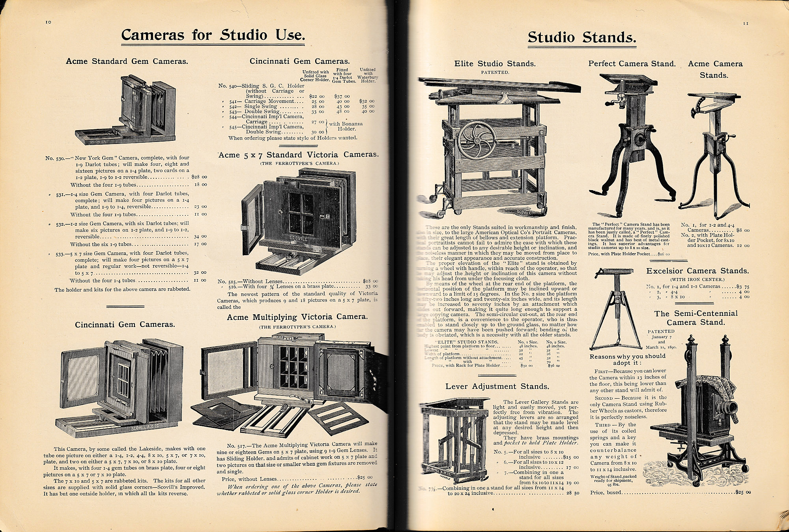The width and height of the screenshot is (789, 532).
Task: Click the upper "Cincinnati Gem Cameras." price table heading
Action: pos(299,61)
